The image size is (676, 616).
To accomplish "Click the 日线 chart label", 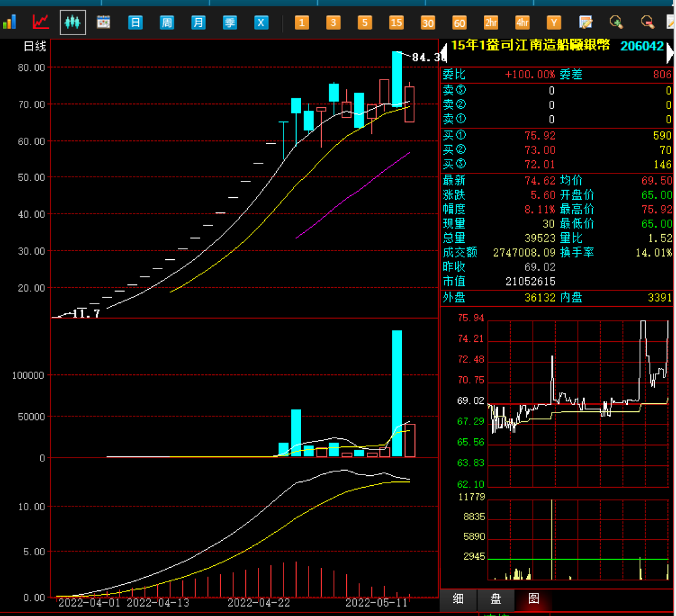I will pos(34,46).
